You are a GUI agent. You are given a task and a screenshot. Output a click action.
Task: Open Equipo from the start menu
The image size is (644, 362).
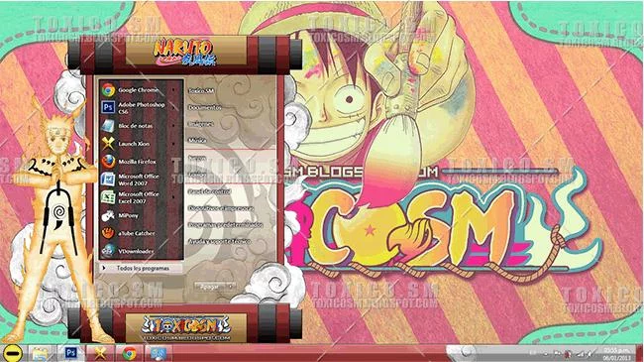pos(197,175)
